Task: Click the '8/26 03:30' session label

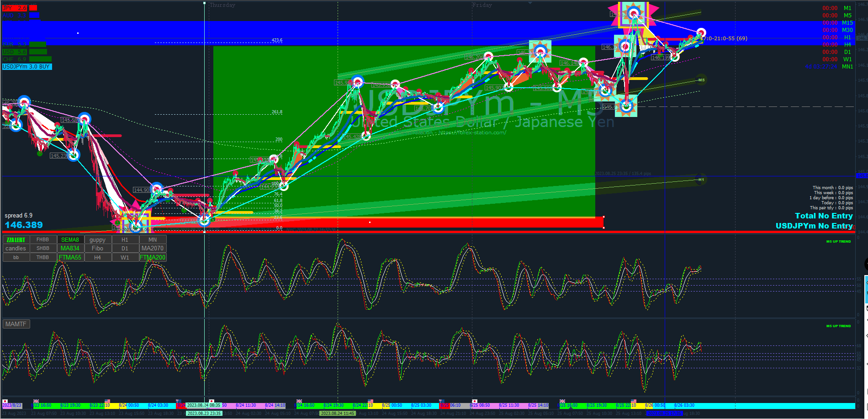Action: pos(684,405)
